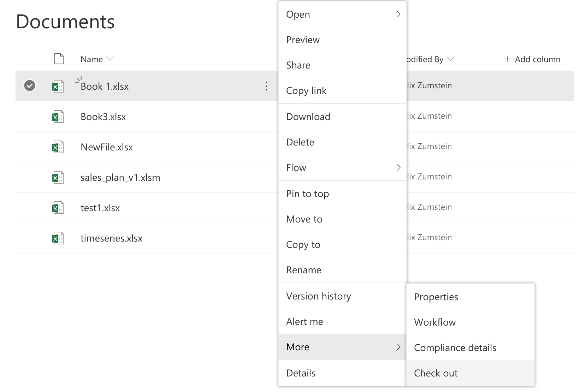580x392 pixels.
Task: Select Version history menu entry
Action: pos(318,296)
